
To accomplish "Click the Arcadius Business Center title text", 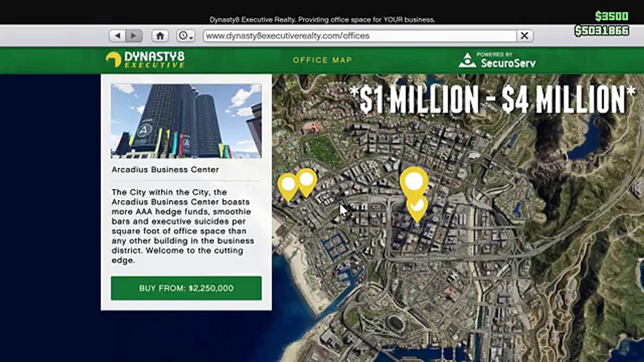I will (165, 170).
